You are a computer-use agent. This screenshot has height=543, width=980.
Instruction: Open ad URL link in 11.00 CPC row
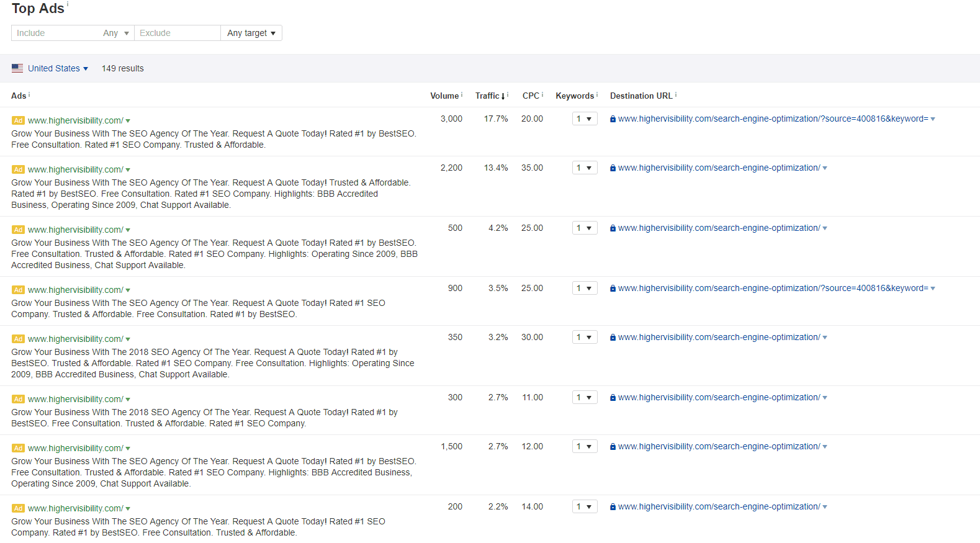tap(76, 399)
